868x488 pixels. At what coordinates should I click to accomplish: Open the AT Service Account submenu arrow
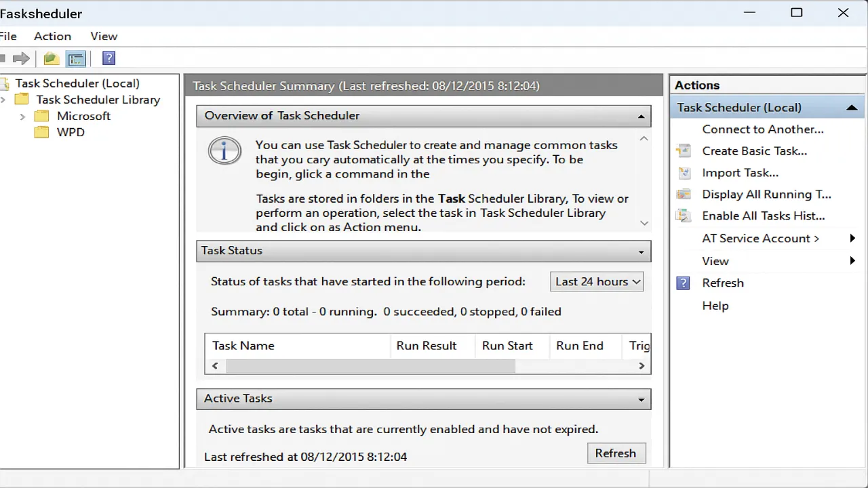(x=852, y=238)
